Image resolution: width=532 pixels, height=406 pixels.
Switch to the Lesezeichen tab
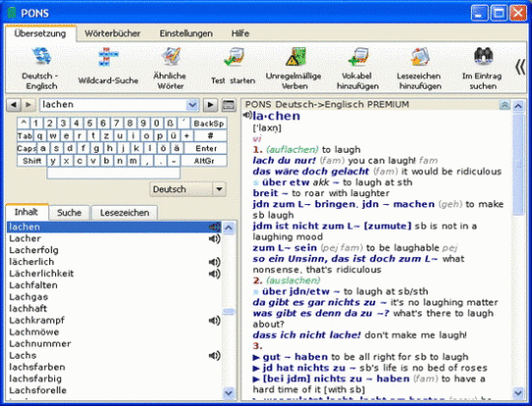point(124,213)
